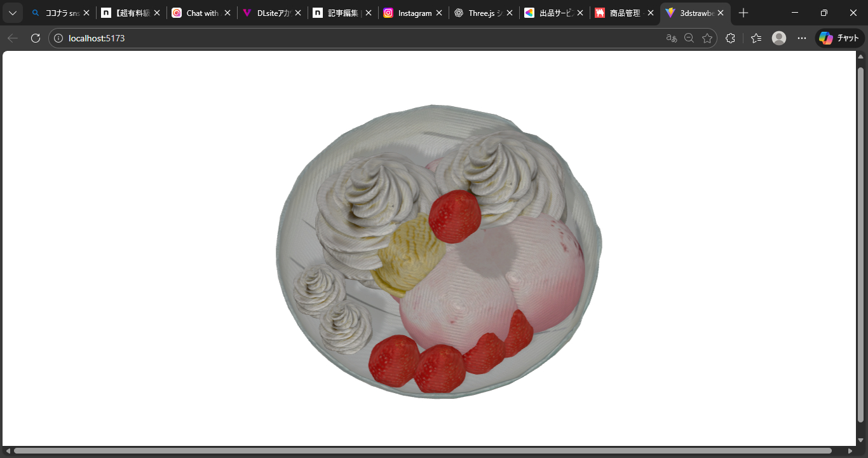Open the Copilot チャット sidebar

(839, 38)
